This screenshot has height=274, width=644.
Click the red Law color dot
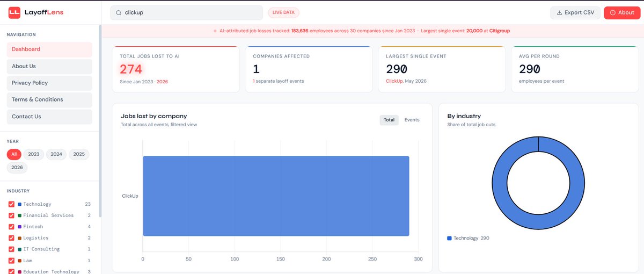pyautogui.click(x=19, y=261)
